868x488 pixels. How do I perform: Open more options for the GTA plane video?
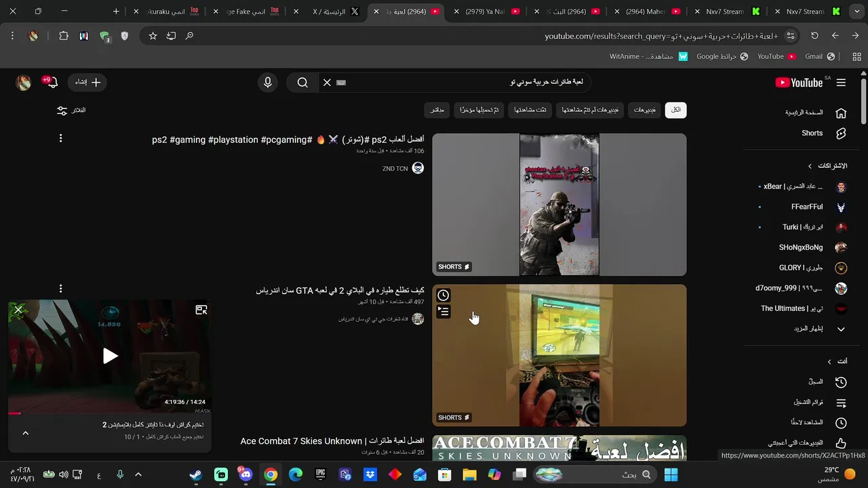coord(60,289)
